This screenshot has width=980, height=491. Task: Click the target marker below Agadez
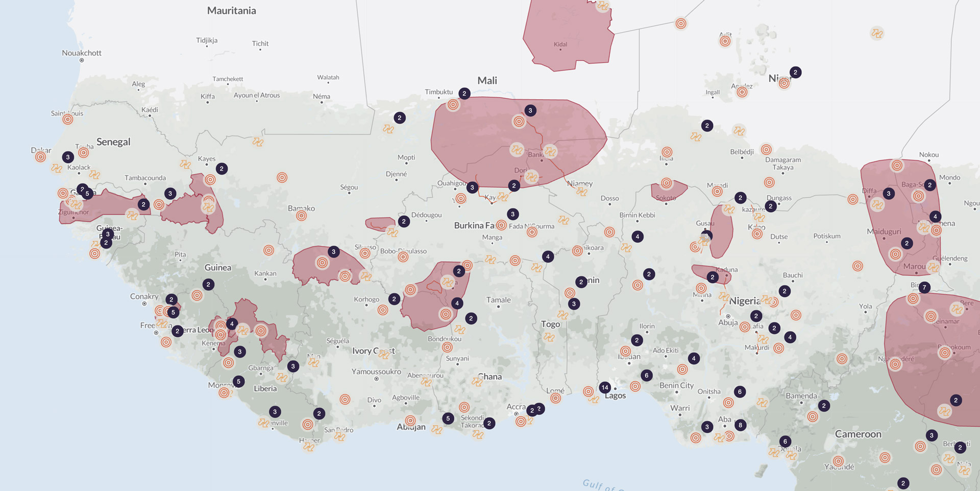point(742,92)
